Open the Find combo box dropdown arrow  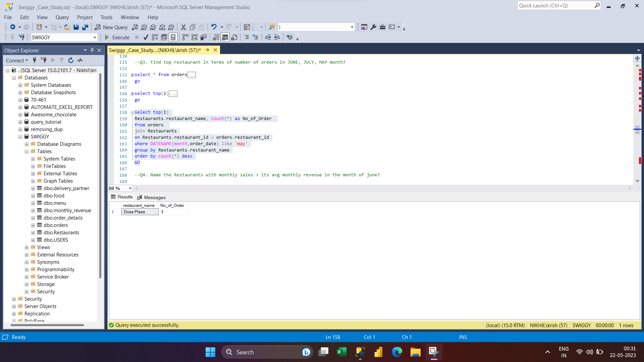(x=352, y=27)
